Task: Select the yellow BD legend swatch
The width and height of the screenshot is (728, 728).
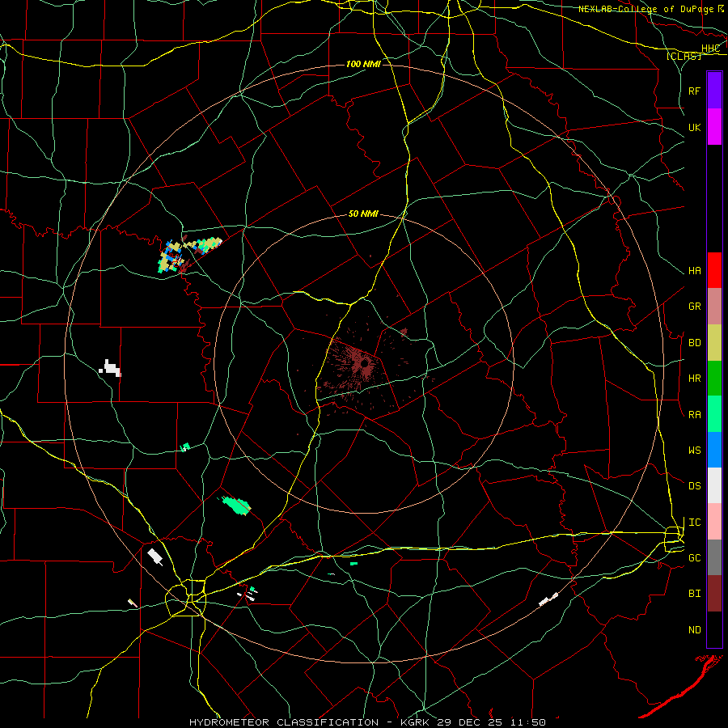Action: 714,342
